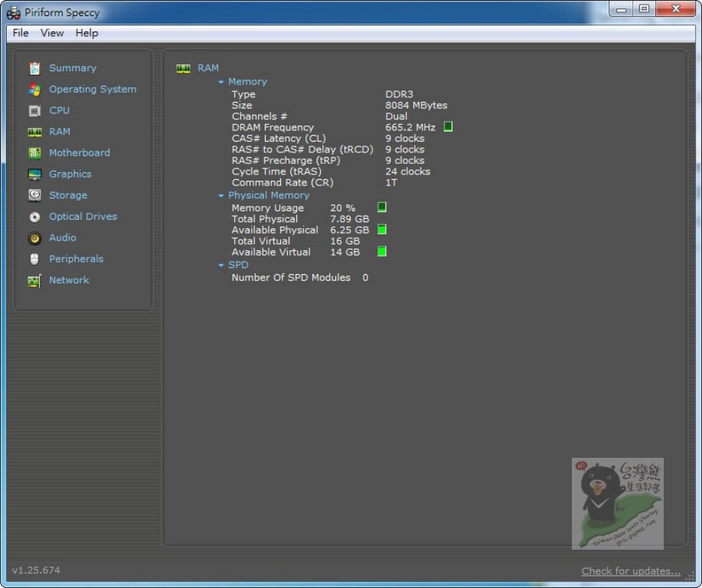This screenshot has height=588, width=702.
Task: Click the Peripherals mouse icon
Action: 34,259
